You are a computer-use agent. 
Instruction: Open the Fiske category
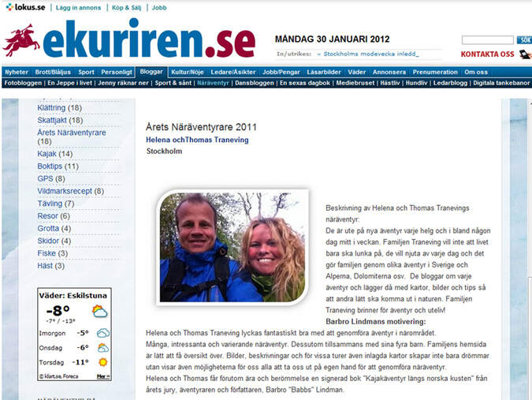click(47, 253)
